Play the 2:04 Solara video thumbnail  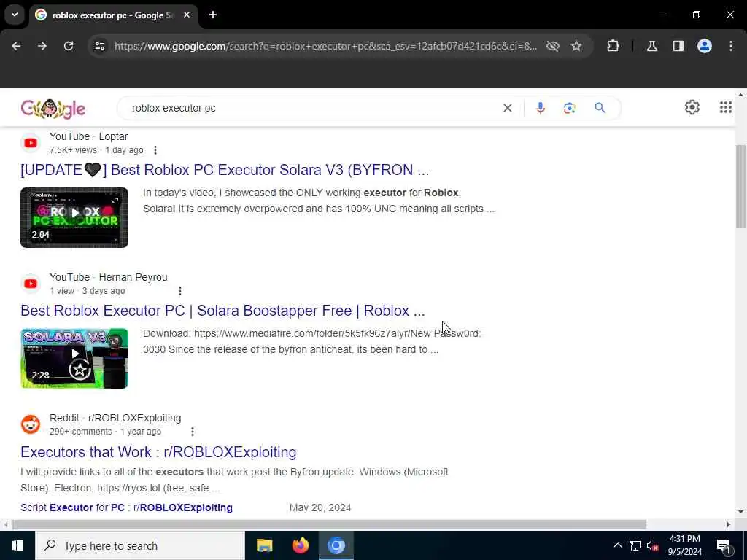[74, 217]
